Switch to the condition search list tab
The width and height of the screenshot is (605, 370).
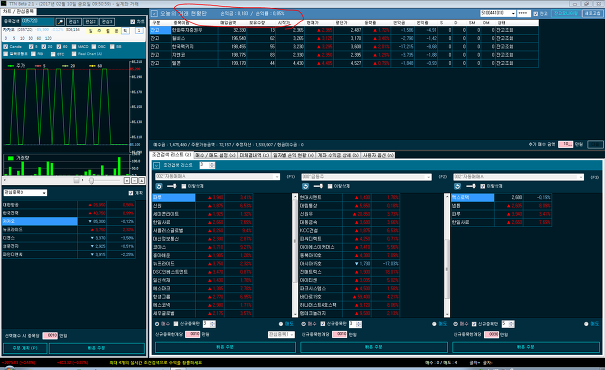[171, 155]
